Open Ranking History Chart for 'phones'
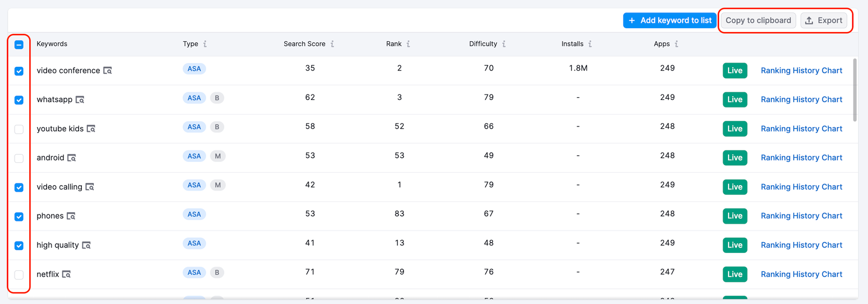 pyautogui.click(x=801, y=216)
